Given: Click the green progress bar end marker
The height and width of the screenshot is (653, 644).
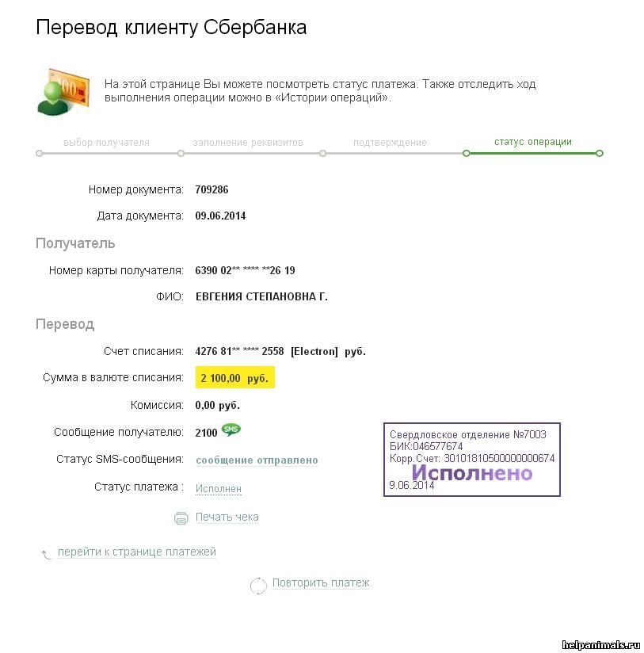Looking at the screenshot, I should pyautogui.click(x=600, y=153).
